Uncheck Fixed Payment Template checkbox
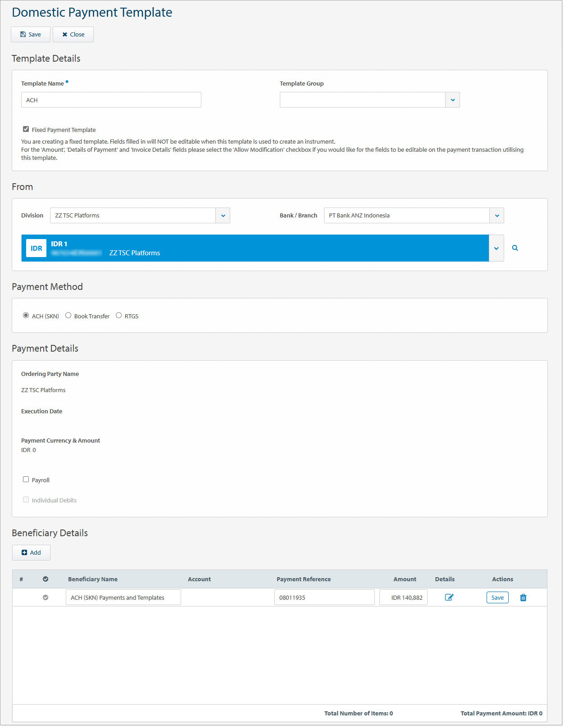565x728 pixels. click(x=26, y=129)
